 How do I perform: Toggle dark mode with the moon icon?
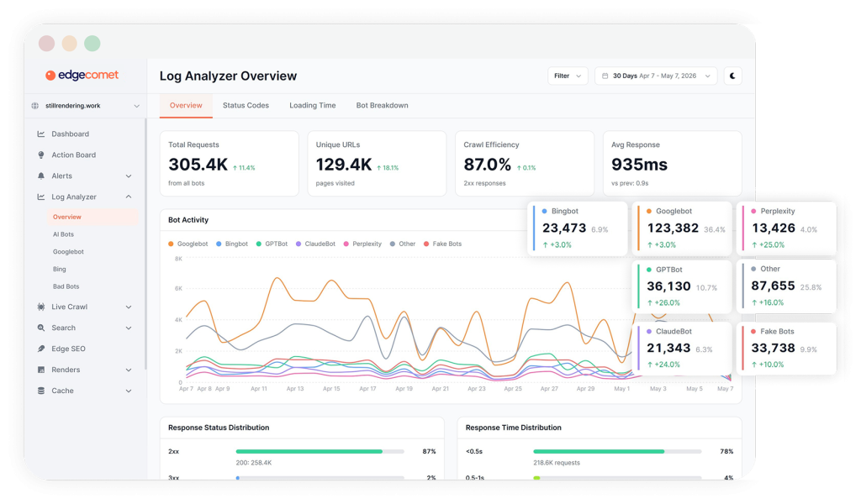(732, 76)
